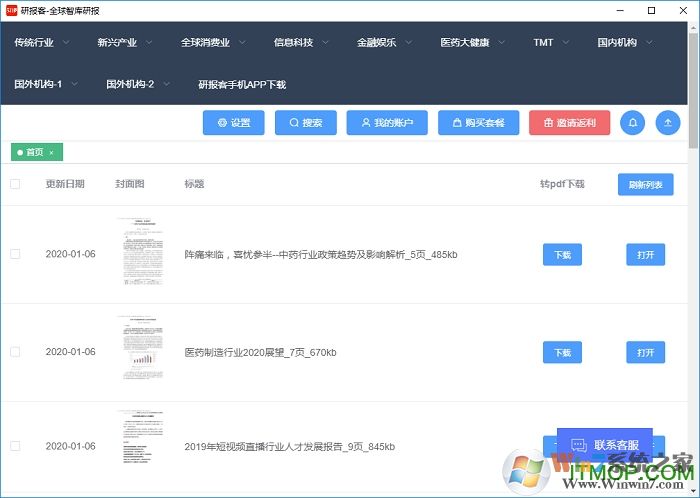Click cover thumbnail of 阵痛来临 report
Screen dimensions: 700x498
(142, 252)
